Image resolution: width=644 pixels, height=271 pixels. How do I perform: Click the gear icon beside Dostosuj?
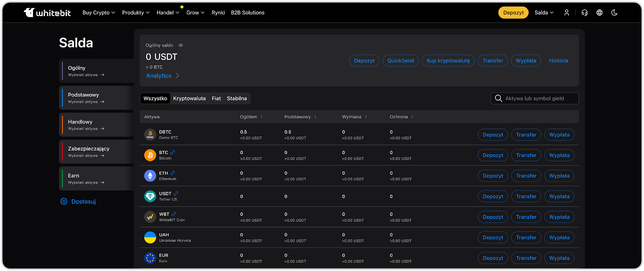tap(64, 201)
